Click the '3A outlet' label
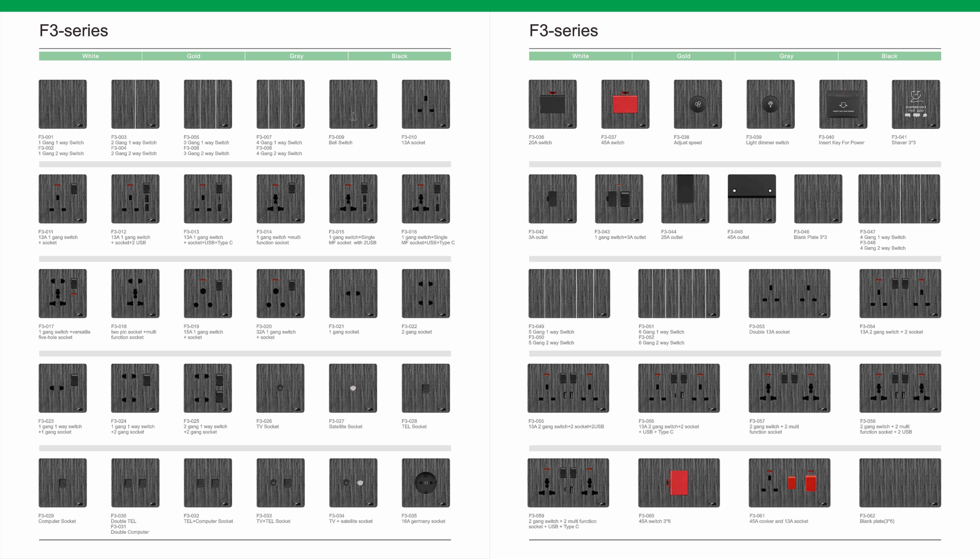Viewport: 980px width, 559px height. [538, 237]
